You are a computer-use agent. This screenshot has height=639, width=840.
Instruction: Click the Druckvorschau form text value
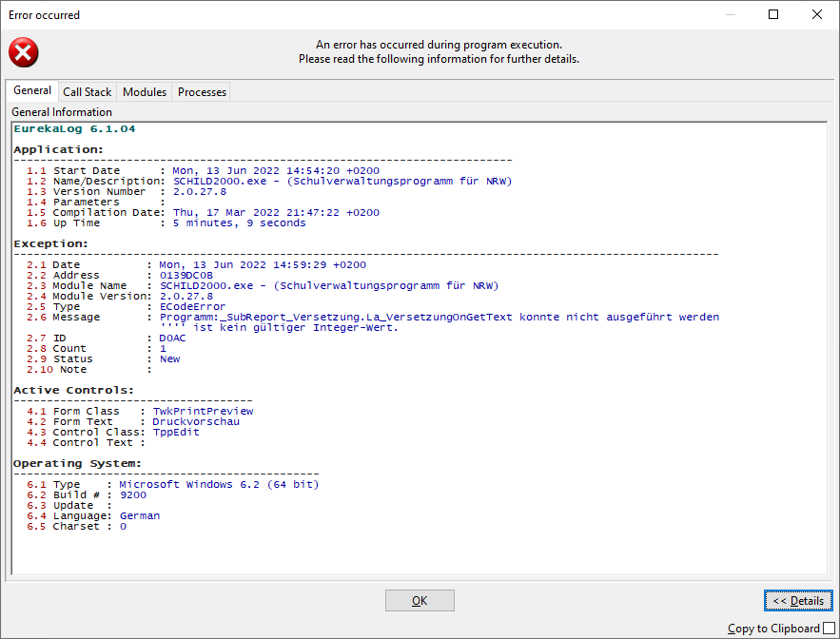(196, 421)
